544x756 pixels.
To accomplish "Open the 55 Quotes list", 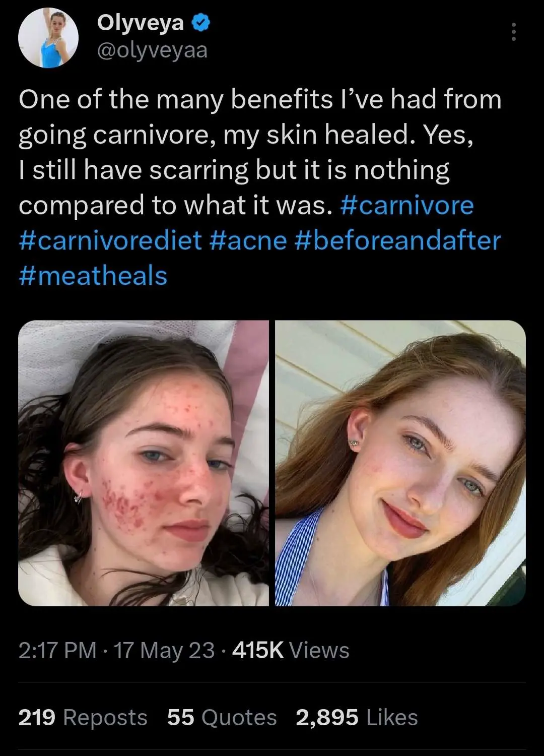I will pos(222,717).
